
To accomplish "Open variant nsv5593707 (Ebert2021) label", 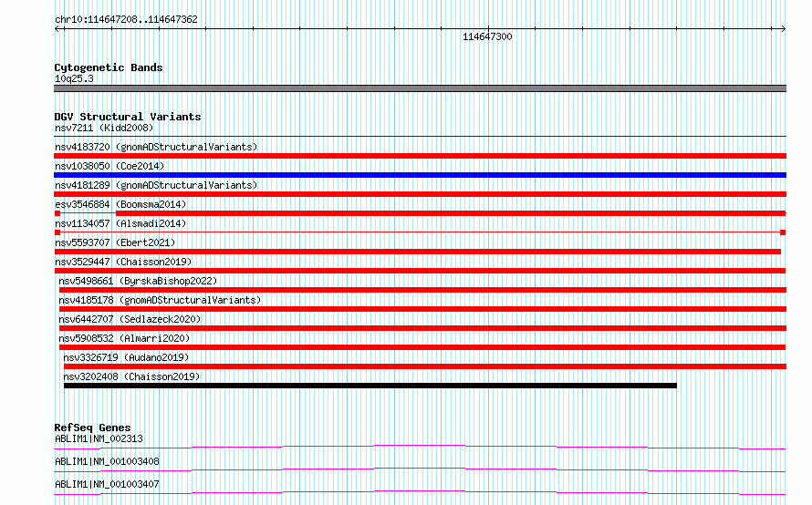I will tap(115, 242).
